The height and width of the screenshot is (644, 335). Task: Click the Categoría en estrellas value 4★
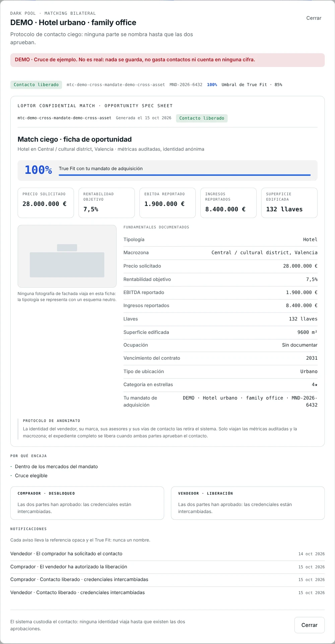[x=315, y=384]
